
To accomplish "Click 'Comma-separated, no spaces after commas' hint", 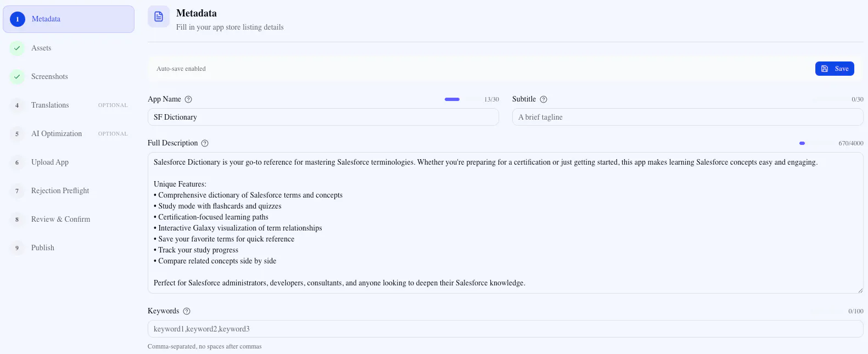I will [x=205, y=346].
